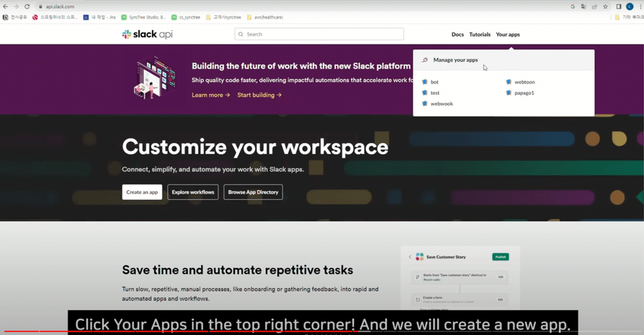Open the Jira bookmark
644x335 pixels.
point(99,17)
